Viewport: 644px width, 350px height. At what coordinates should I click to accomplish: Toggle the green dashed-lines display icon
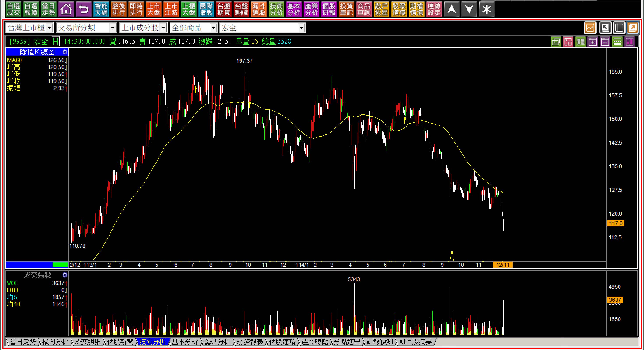pyautogui.click(x=617, y=42)
